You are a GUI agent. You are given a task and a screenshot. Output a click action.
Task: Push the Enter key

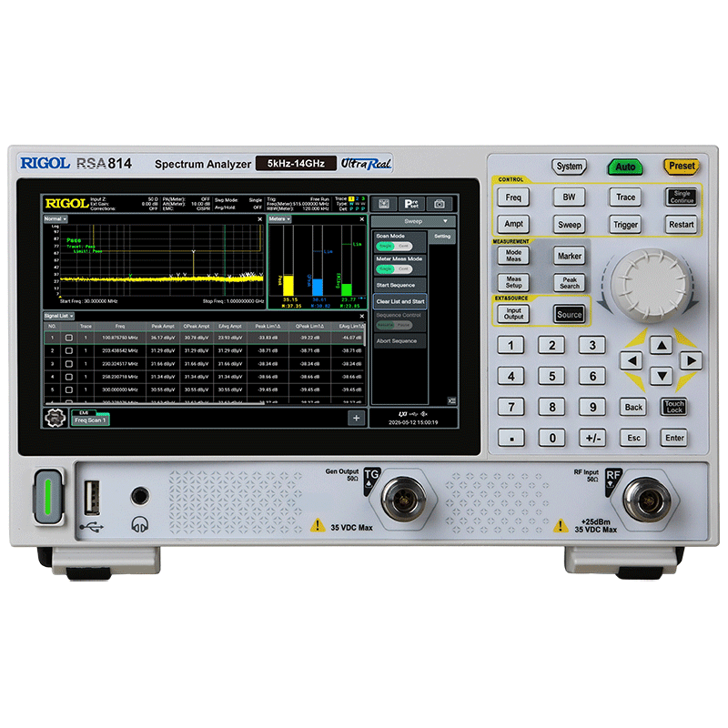[x=674, y=438]
